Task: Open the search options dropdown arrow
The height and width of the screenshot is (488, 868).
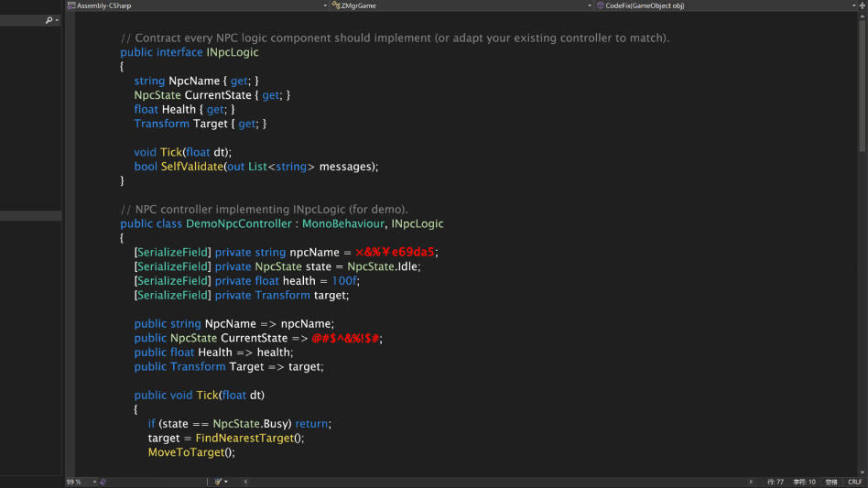Action: (57, 20)
